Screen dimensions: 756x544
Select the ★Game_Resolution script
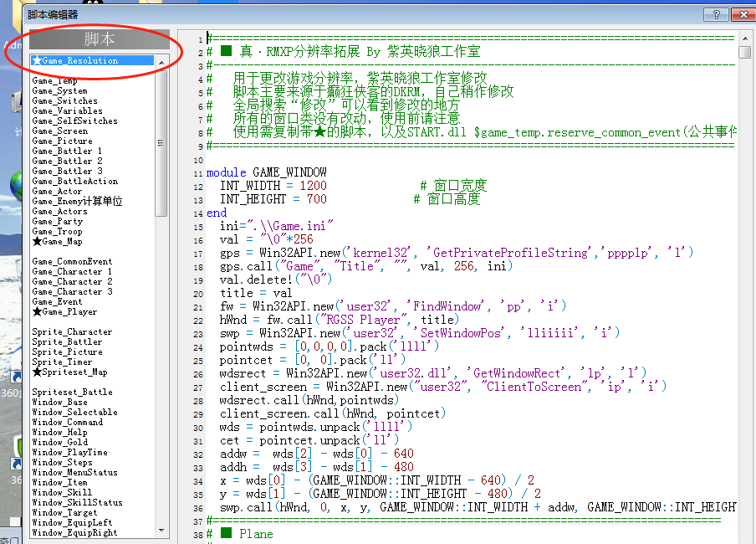pyautogui.click(x=92, y=60)
